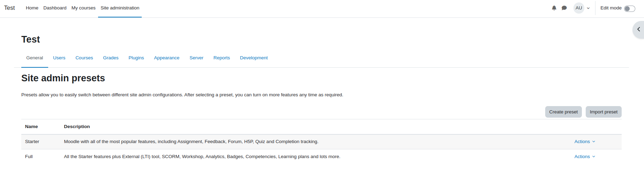644x171 pixels.
Task: Open the messaging speech bubble icon
Action: point(564,8)
